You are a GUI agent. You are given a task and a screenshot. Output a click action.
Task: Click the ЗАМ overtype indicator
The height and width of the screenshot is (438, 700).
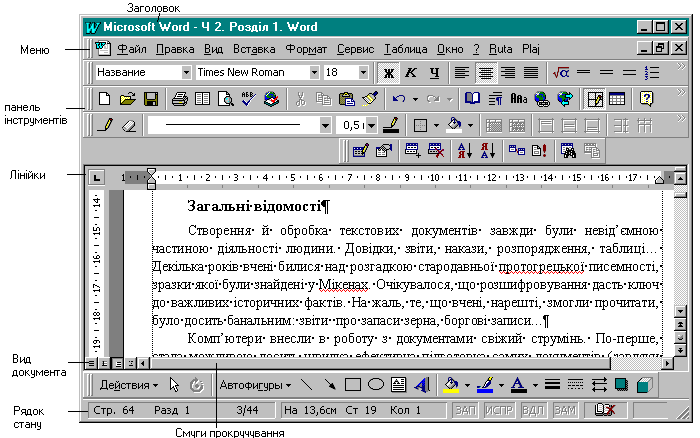tap(565, 410)
